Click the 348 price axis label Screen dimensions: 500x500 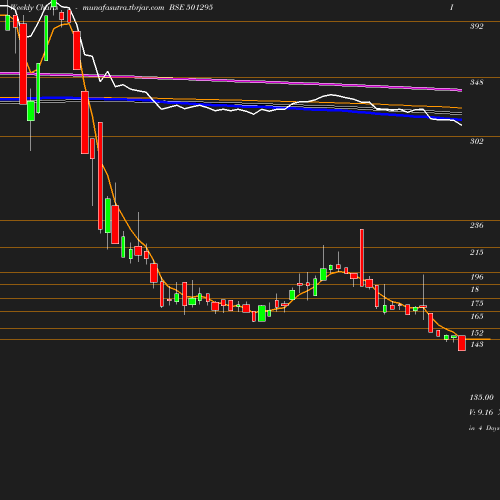(x=476, y=82)
